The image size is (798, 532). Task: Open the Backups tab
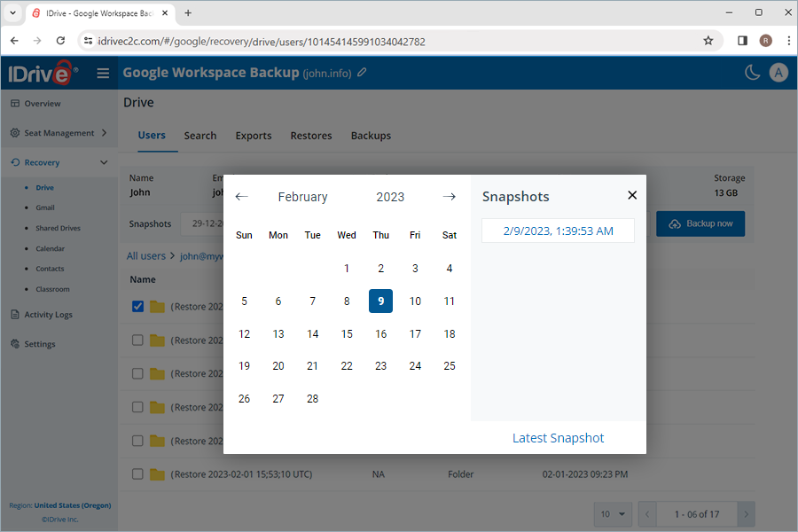(x=371, y=136)
